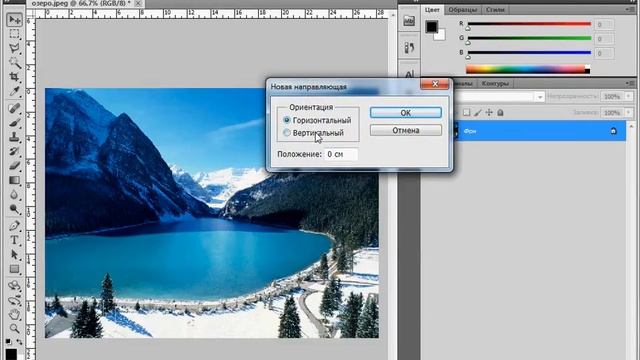The image size is (640, 360).
Task: Select the Blur tool
Action: point(14,195)
